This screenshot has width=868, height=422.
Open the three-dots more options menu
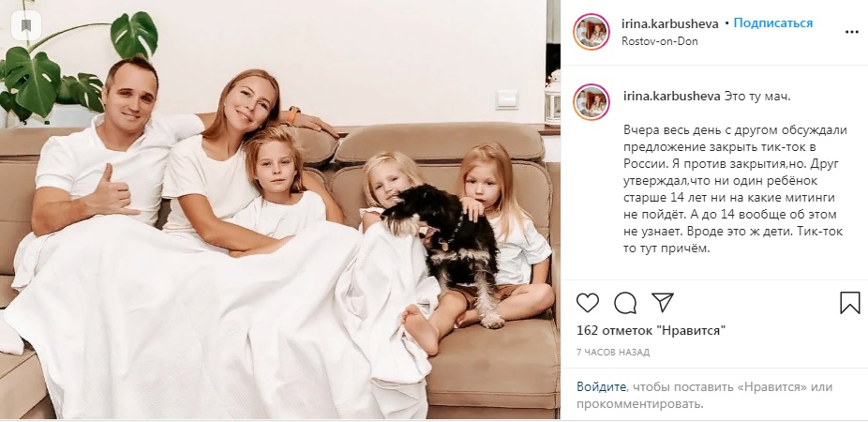click(851, 32)
